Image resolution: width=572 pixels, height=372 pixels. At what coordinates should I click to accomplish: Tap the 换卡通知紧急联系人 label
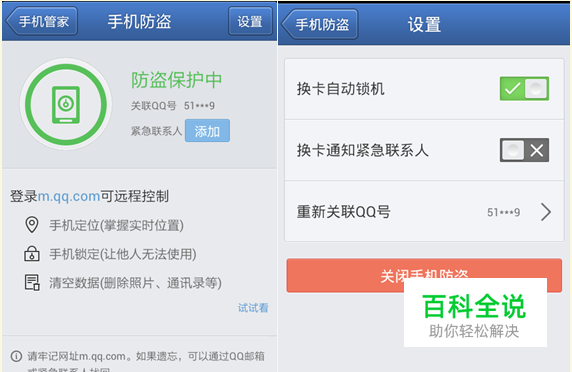click(363, 150)
